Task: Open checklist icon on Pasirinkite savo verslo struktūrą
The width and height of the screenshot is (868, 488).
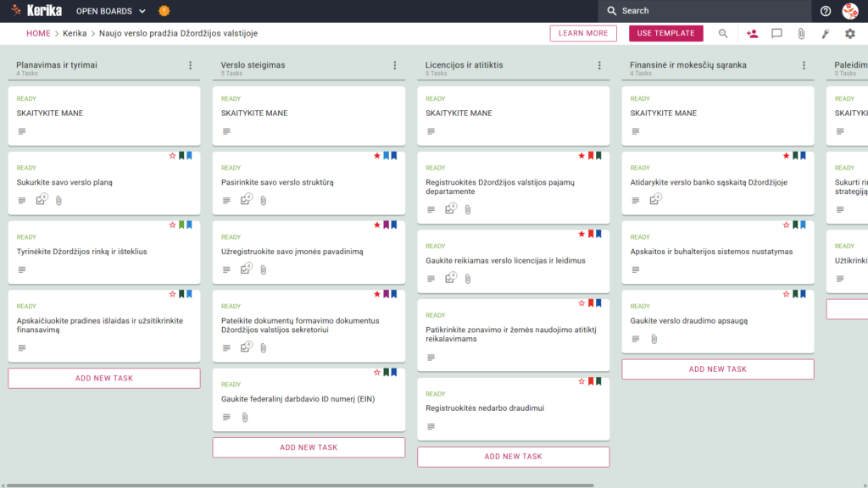Action: 247,200
